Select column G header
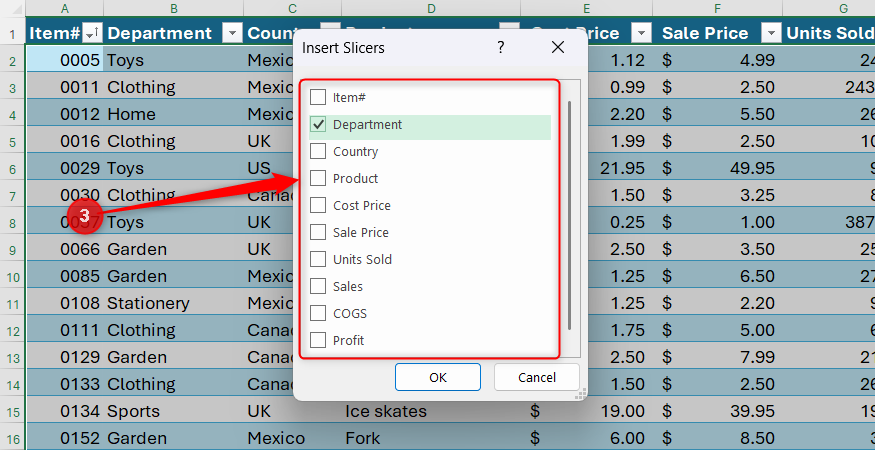This screenshot has height=450, width=875. point(829,8)
